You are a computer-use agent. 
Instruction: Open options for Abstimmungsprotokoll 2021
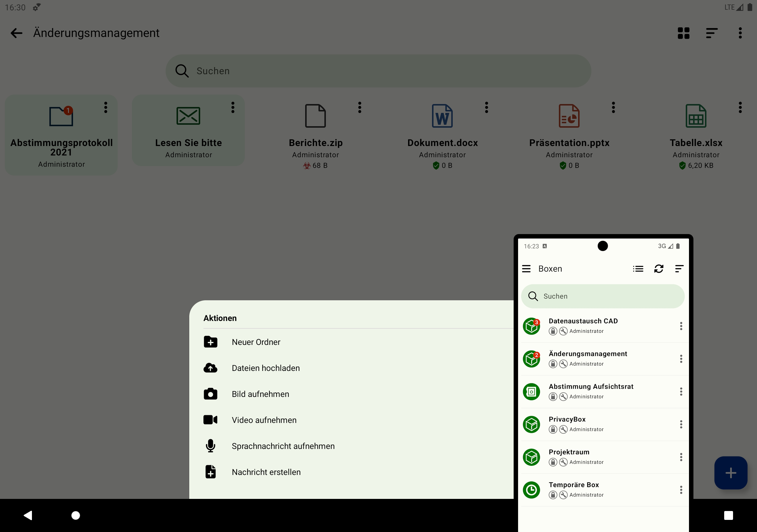tap(106, 108)
